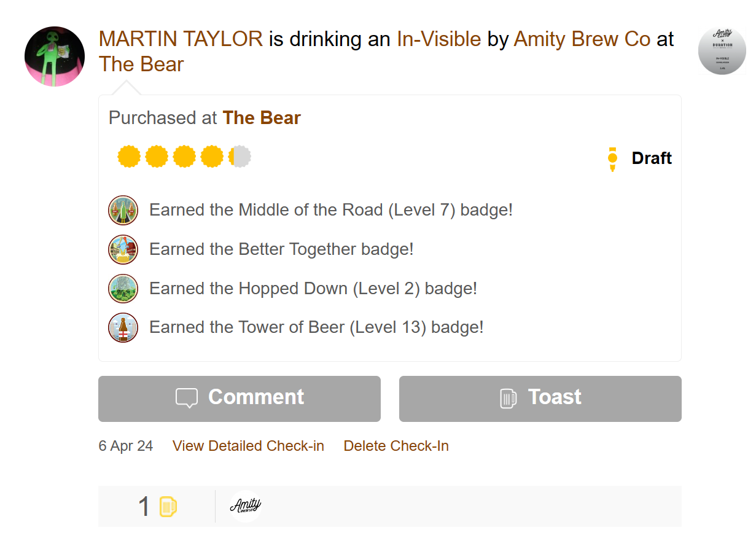Viewport: 756px width, 538px height.
Task: Click the 6 Apr 24 date stamp
Action: coord(126,446)
